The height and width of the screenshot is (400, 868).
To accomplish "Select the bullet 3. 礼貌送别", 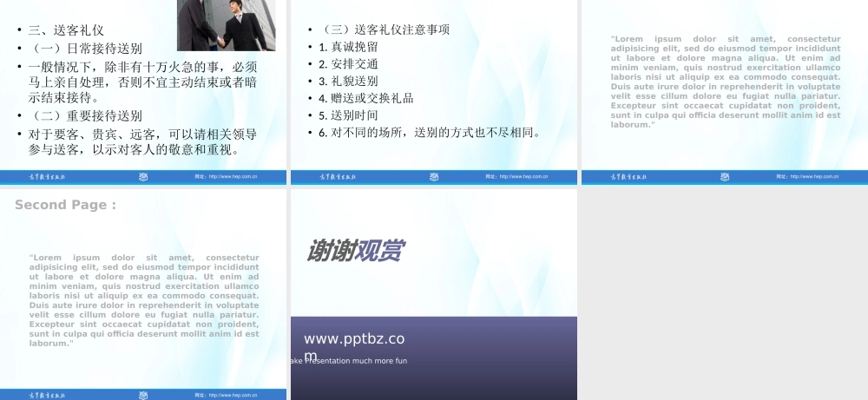I will pos(348,82).
